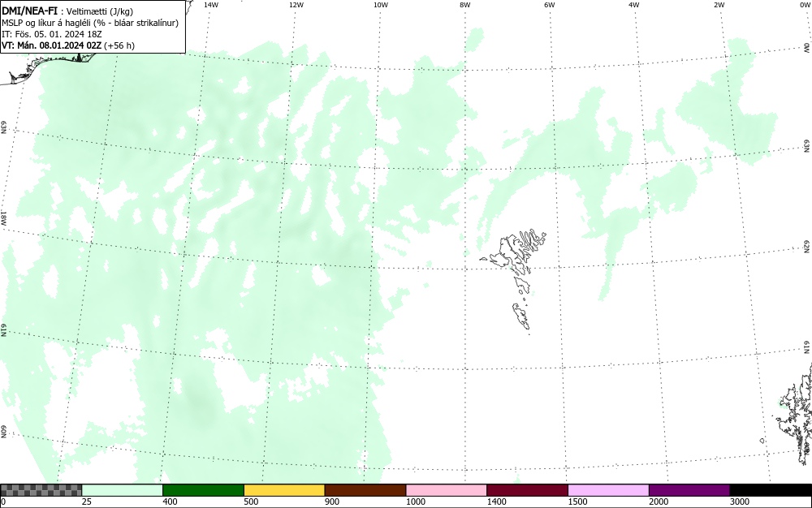Pick the maroon 1400–1500 legend swatch

coord(527,490)
